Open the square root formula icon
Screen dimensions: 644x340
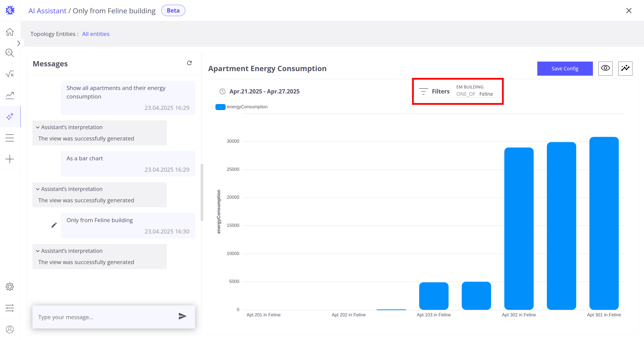[x=10, y=74]
